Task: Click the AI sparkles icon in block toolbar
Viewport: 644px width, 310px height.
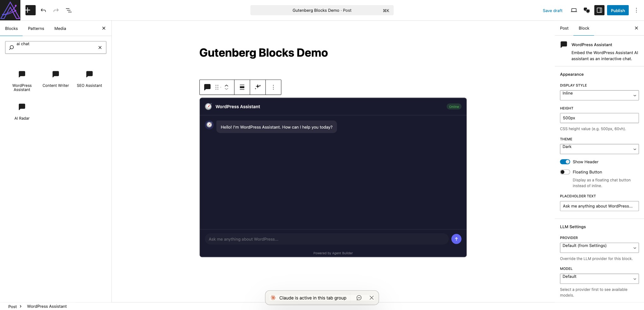Action: pyautogui.click(x=258, y=87)
